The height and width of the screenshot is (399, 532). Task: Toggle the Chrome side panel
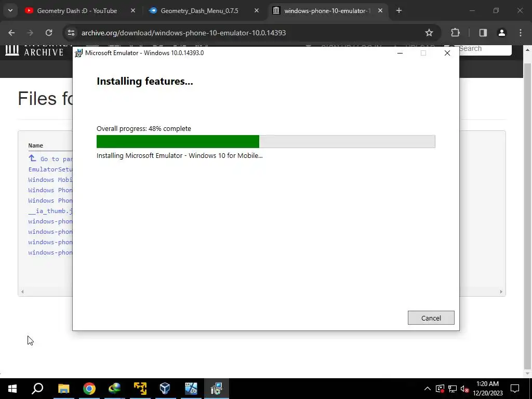coord(483,33)
